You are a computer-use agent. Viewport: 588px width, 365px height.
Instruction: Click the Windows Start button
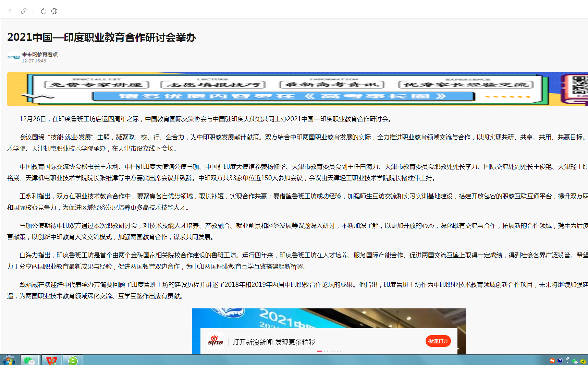pyautogui.click(x=8, y=361)
